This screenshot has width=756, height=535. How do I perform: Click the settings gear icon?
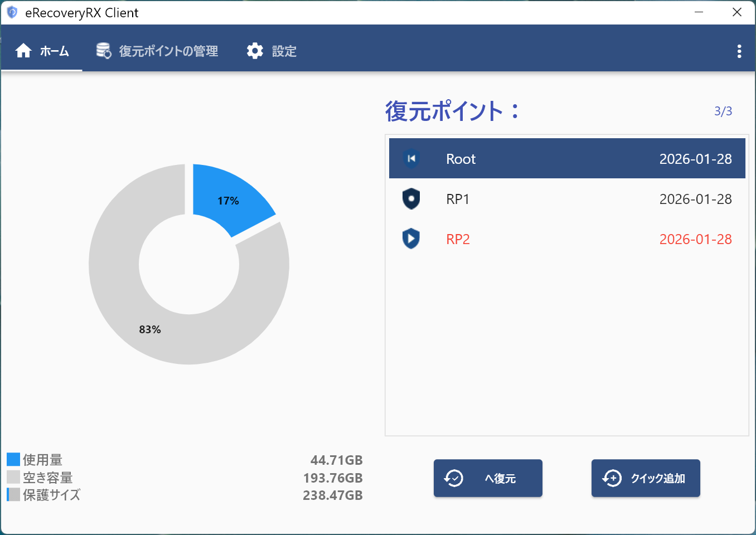pyautogui.click(x=255, y=51)
